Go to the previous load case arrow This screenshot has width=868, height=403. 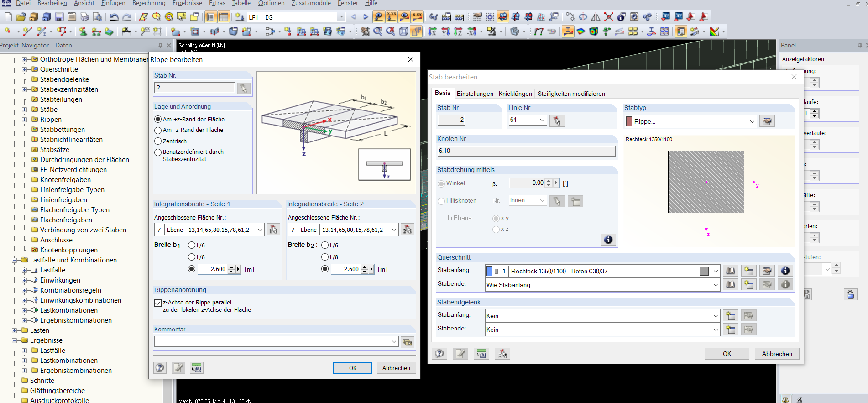(354, 17)
